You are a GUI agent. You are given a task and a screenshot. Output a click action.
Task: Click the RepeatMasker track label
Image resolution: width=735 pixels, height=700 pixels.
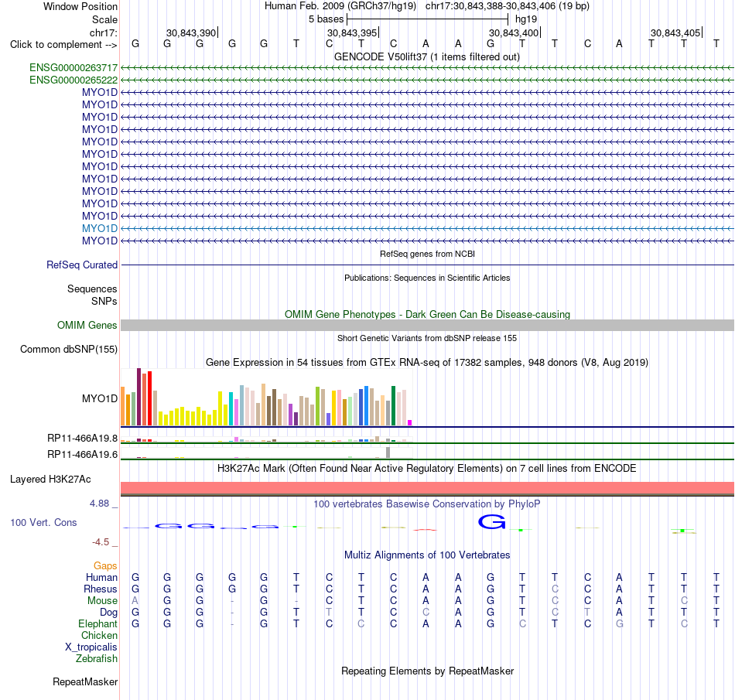pos(85,681)
